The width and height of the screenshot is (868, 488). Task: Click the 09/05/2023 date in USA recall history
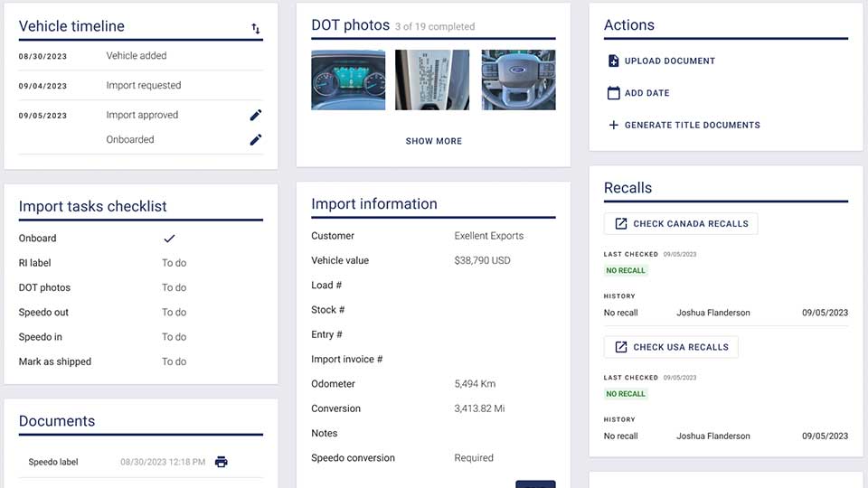[x=825, y=436]
